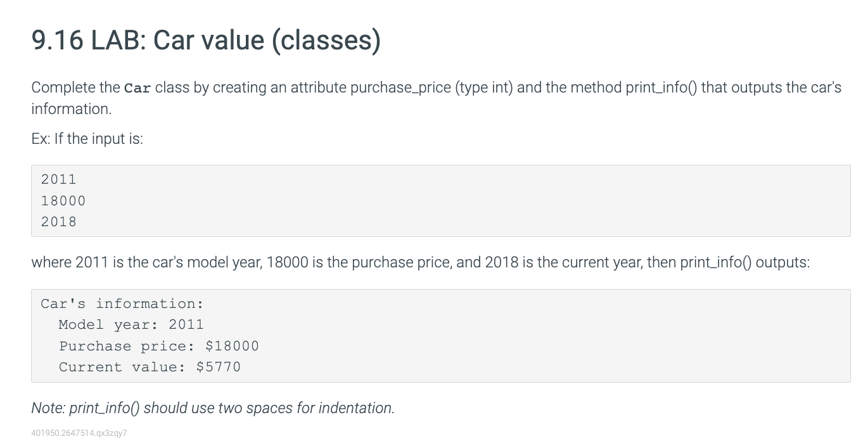868x441 pixels.
Task: Click the Purchase price: $18000 line
Action: (159, 346)
